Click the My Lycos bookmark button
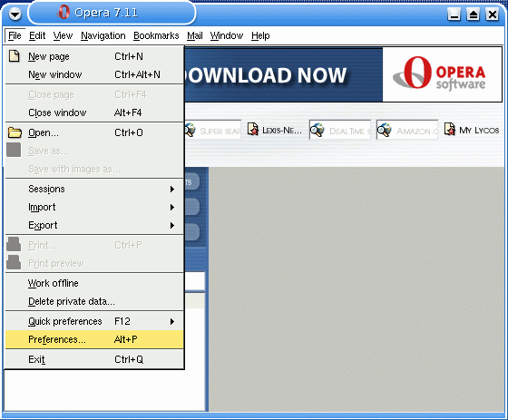This screenshot has width=508, height=420. (472, 130)
